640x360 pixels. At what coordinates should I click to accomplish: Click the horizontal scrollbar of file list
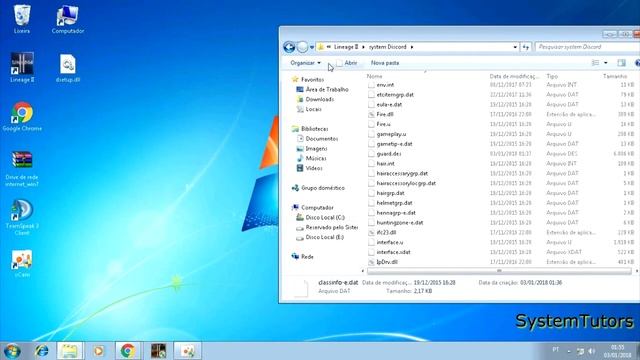point(499,271)
